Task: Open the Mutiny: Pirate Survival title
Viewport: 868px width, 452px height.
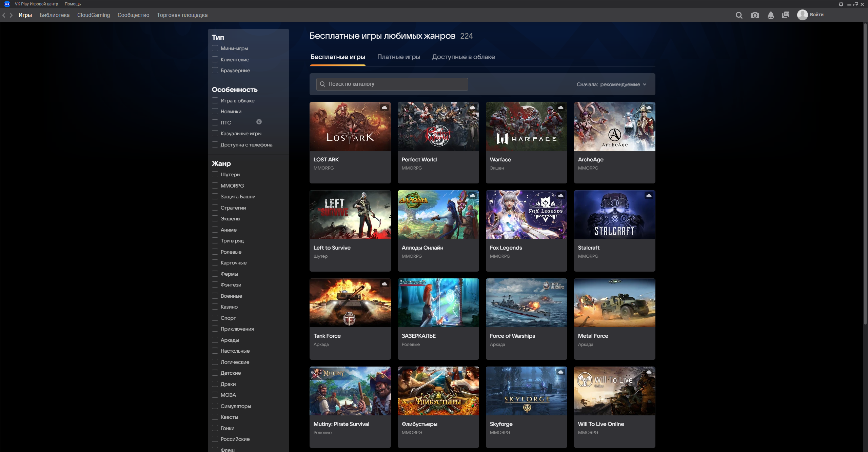Action: click(x=341, y=424)
